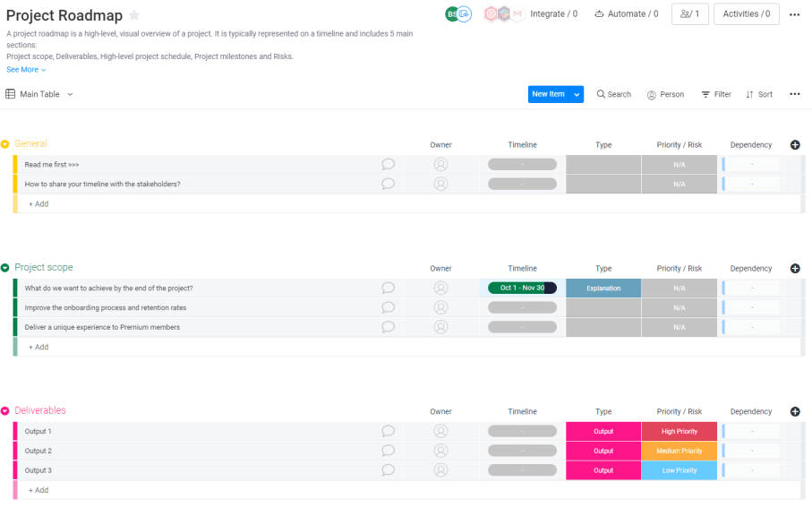Viewport: 812px width, 508px height.
Task: Open Automate / 0 panel
Action: pyautogui.click(x=626, y=14)
